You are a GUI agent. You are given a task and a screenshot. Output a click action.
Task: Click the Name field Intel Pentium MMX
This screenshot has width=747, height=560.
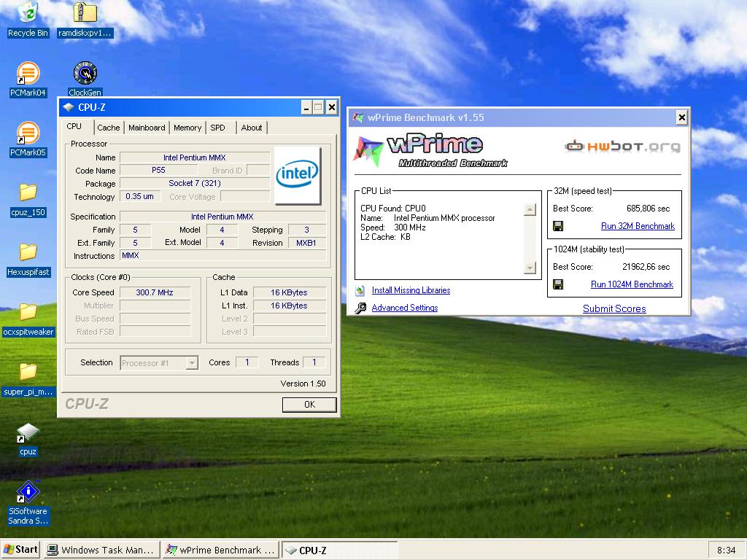tap(194, 157)
